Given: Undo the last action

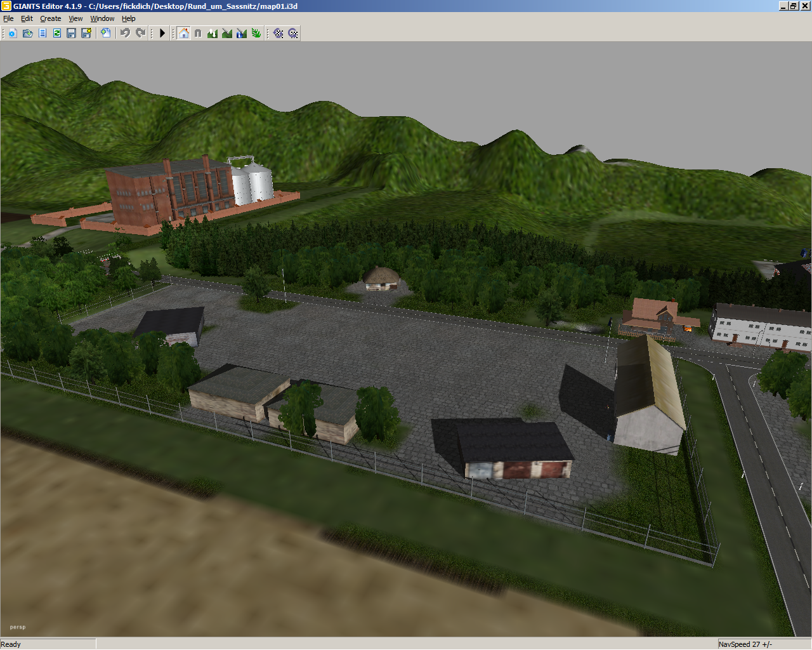Looking at the screenshot, I should pyautogui.click(x=125, y=33).
